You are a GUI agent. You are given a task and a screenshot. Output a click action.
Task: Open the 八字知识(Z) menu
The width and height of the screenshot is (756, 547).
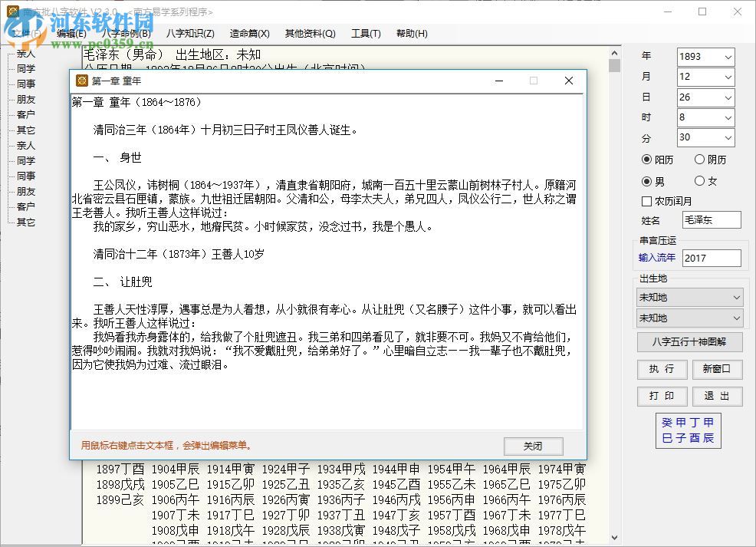point(189,33)
